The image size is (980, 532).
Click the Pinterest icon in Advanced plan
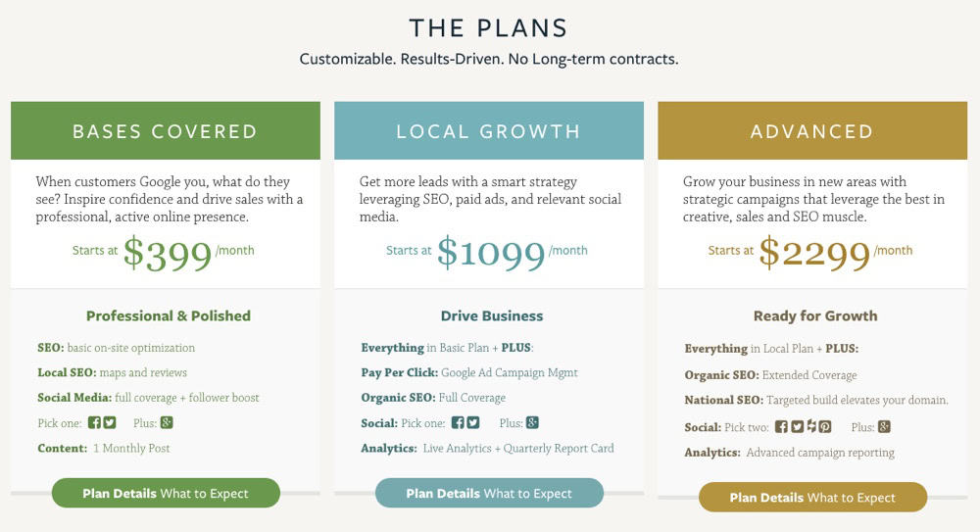coord(825,426)
